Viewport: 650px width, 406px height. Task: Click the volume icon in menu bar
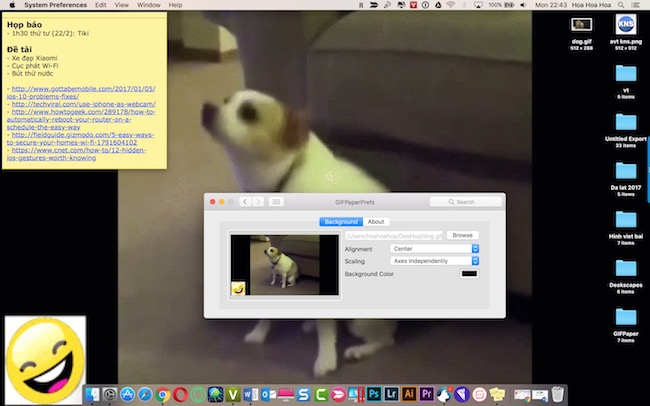[x=524, y=5]
